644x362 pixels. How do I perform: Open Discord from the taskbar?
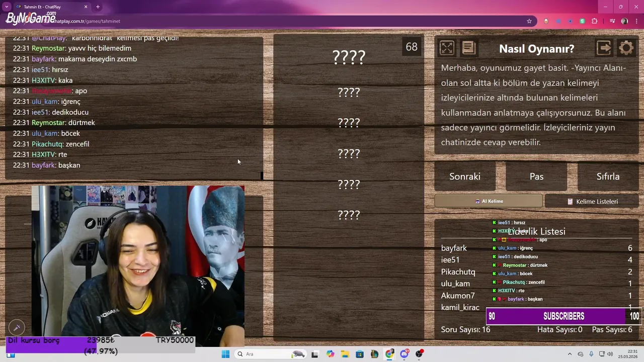point(405,354)
